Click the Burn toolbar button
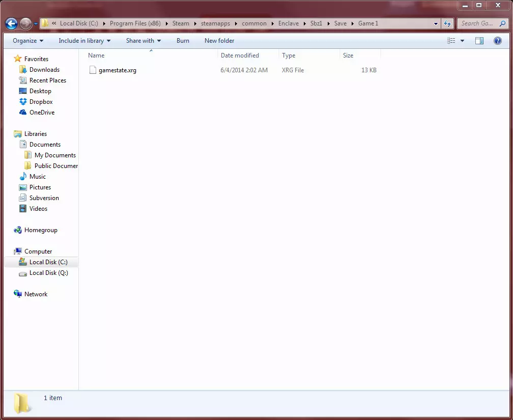Image resolution: width=513 pixels, height=420 pixels. pyautogui.click(x=183, y=41)
